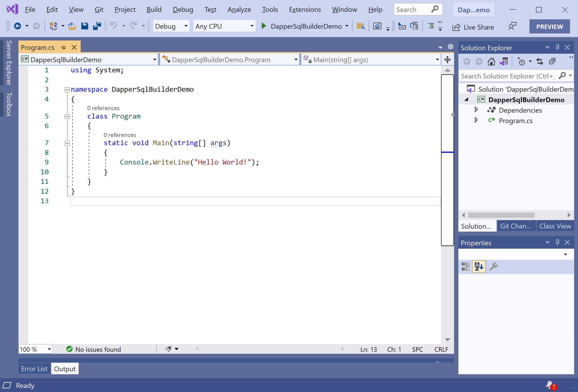Screen dimensions: 578x392
Task: Open the Find in Files icon
Action: [x=361, y=26]
